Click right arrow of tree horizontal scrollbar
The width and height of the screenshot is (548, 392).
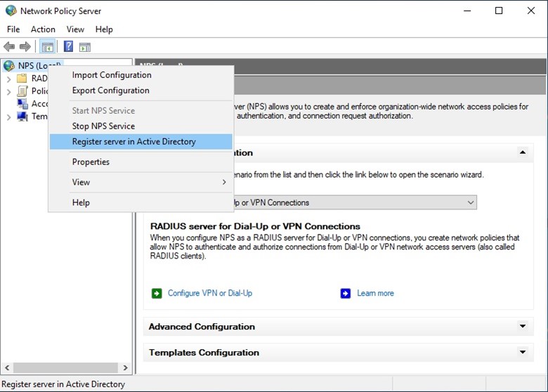point(125,367)
